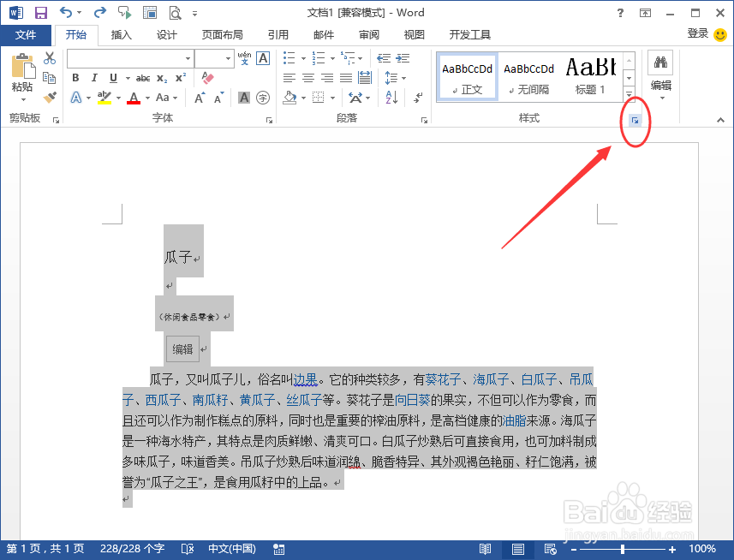Open the 审阅 ribbon tab
The height and width of the screenshot is (560, 734).
point(368,34)
